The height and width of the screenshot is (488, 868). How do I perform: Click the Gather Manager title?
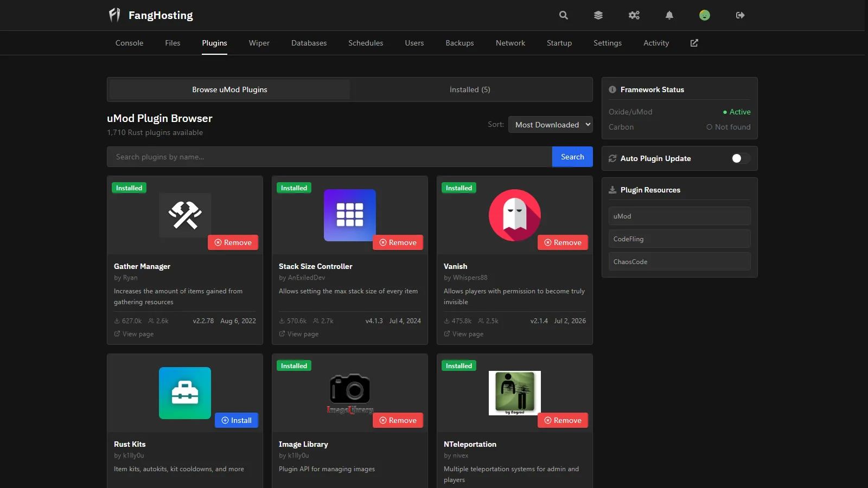142,266
